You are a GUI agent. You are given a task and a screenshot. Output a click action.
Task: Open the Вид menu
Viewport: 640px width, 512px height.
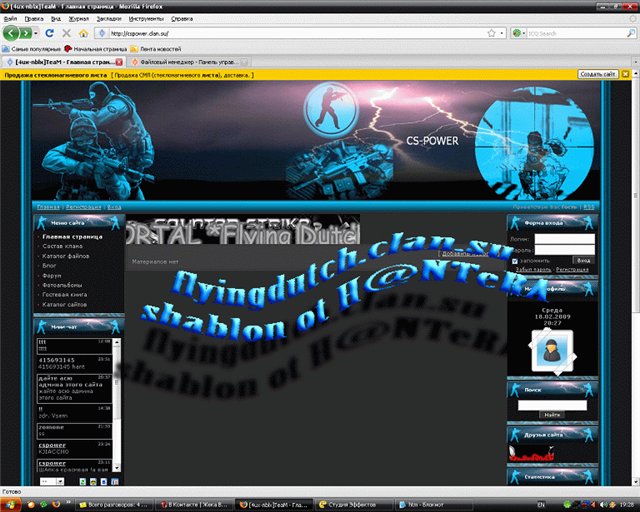click(x=56, y=19)
